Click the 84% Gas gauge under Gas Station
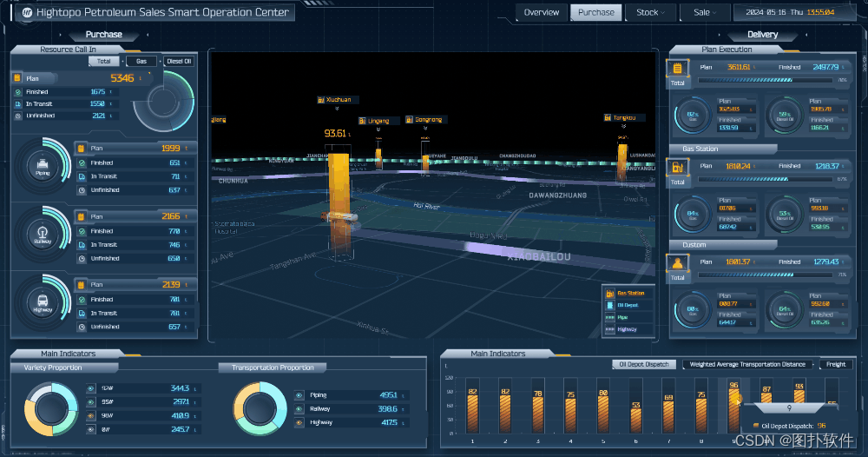The height and width of the screenshot is (457, 868). pos(693,215)
